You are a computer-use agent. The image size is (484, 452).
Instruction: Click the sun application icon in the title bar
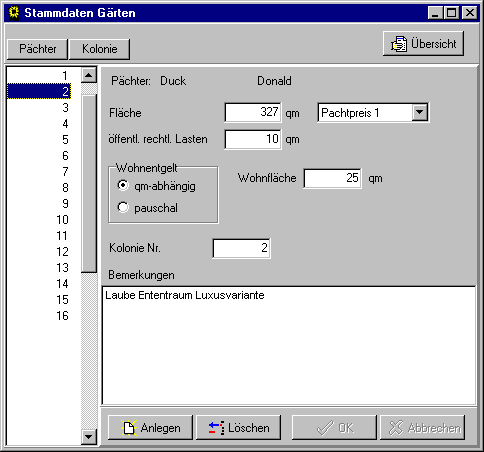(x=14, y=13)
